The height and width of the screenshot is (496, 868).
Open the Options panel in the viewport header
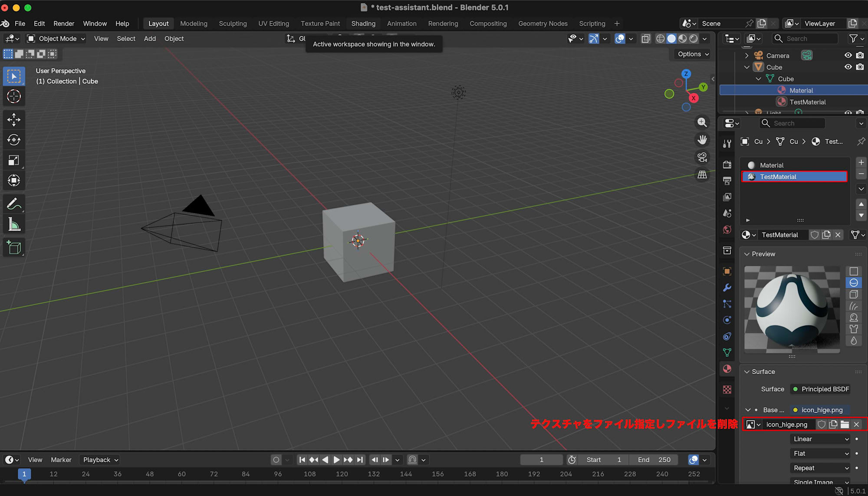click(691, 54)
